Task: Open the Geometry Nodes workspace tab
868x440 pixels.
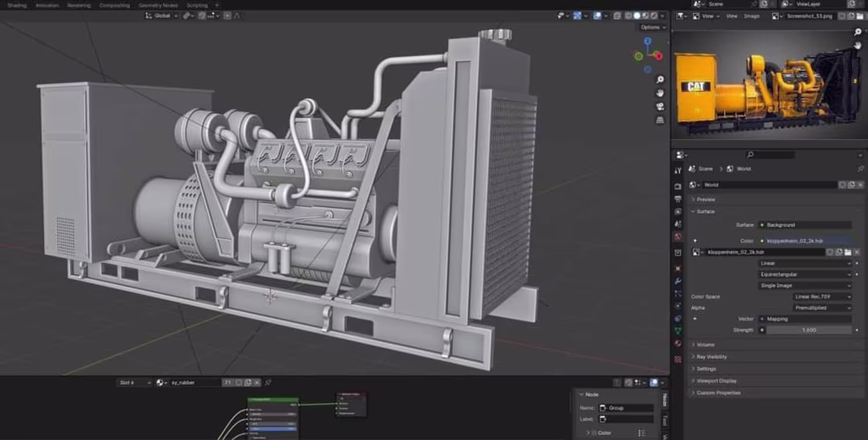Action: [158, 5]
